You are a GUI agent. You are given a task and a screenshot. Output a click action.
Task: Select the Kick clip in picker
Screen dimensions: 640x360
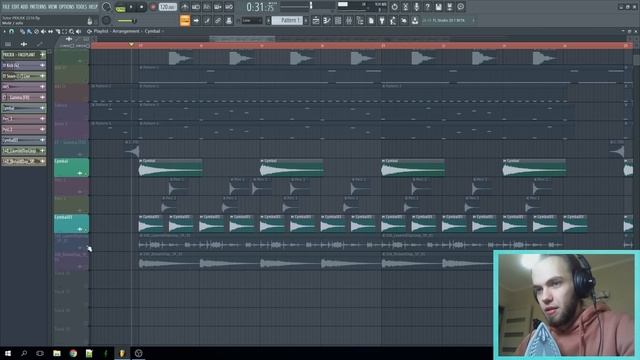(23, 65)
